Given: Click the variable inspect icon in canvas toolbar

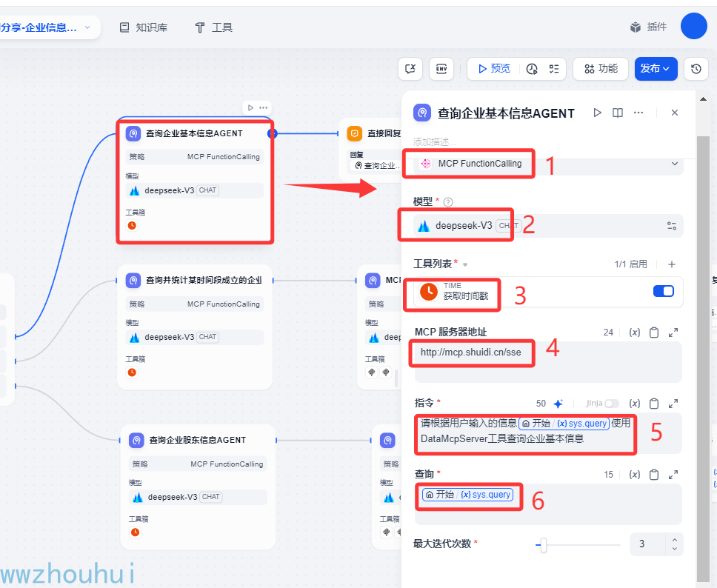Looking at the screenshot, I should coord(410,69).
